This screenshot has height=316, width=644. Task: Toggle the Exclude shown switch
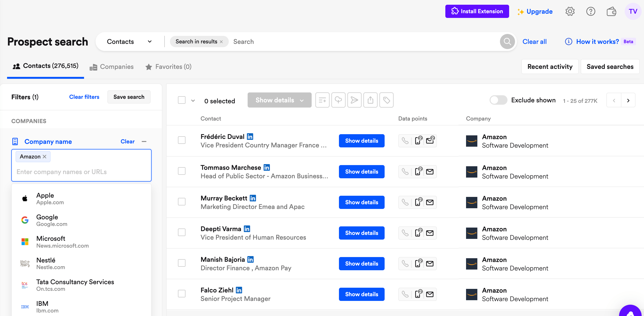coord(498,100)
